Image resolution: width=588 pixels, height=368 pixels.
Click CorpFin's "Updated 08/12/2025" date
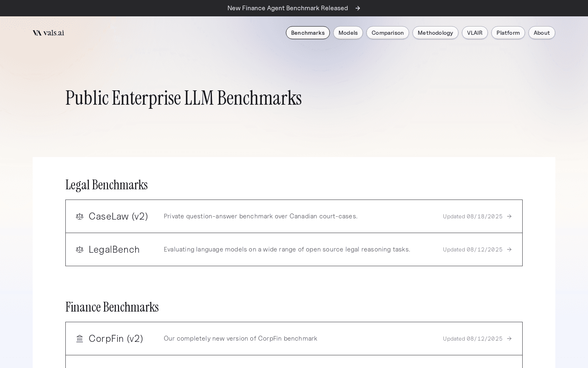point(473,339)
